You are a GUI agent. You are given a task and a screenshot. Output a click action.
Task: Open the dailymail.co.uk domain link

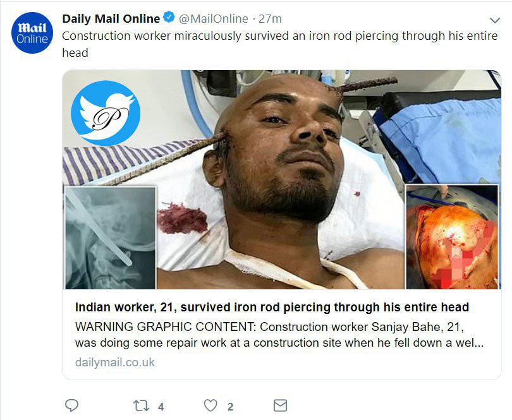(114, 362)
